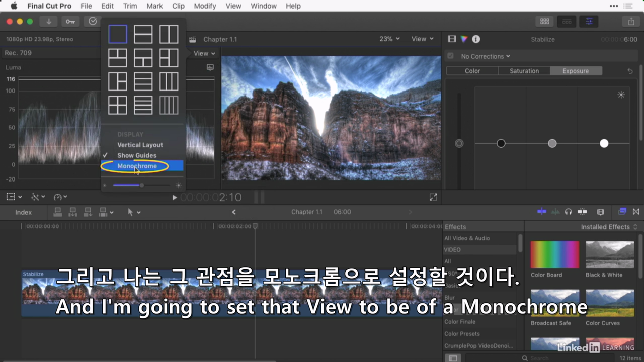This screenshot has height=362, width=644.
Task: Select All Video & Audio category
Action: pos(467,238)
